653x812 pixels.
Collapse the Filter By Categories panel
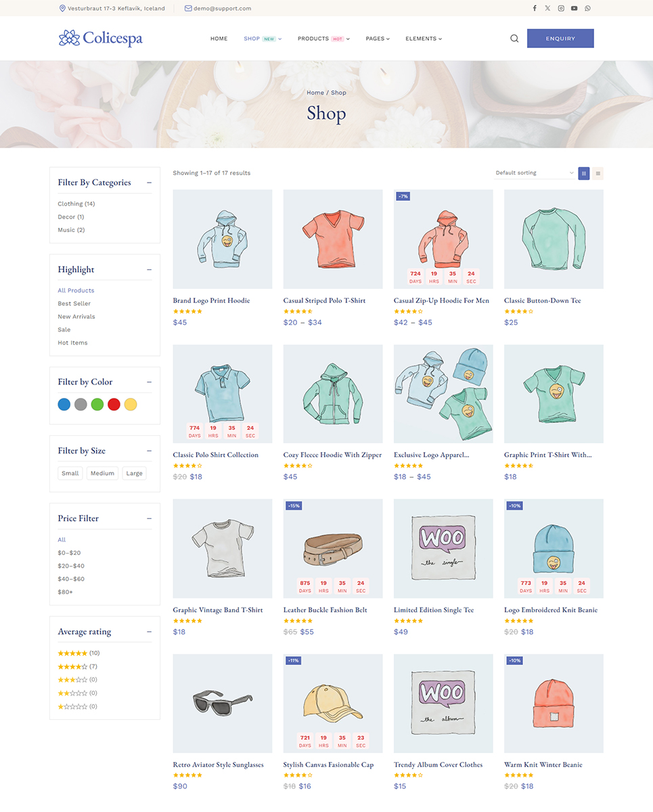click(x=149, y=183)
